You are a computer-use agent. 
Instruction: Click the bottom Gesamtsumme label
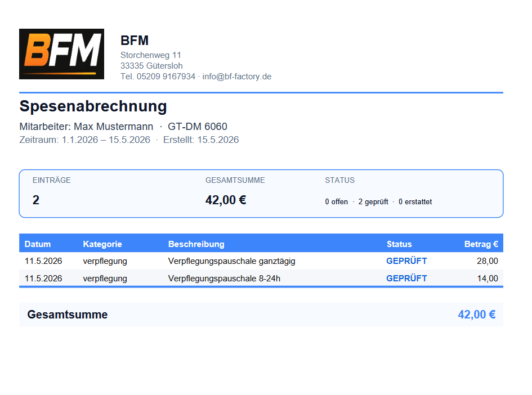(68, 315)
